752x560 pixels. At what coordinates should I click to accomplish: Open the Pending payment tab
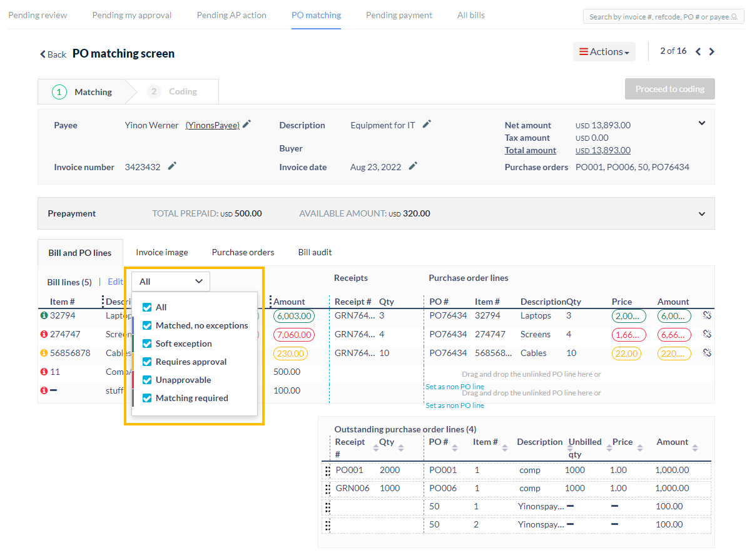coord(399,15)
